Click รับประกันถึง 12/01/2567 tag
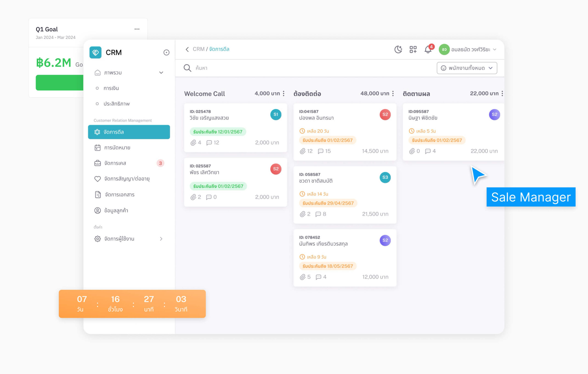 pos(218,132)
